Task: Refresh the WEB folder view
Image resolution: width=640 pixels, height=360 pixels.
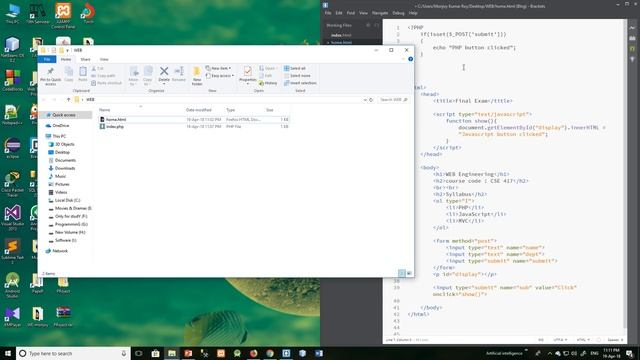Action: (x=371, y=100)
